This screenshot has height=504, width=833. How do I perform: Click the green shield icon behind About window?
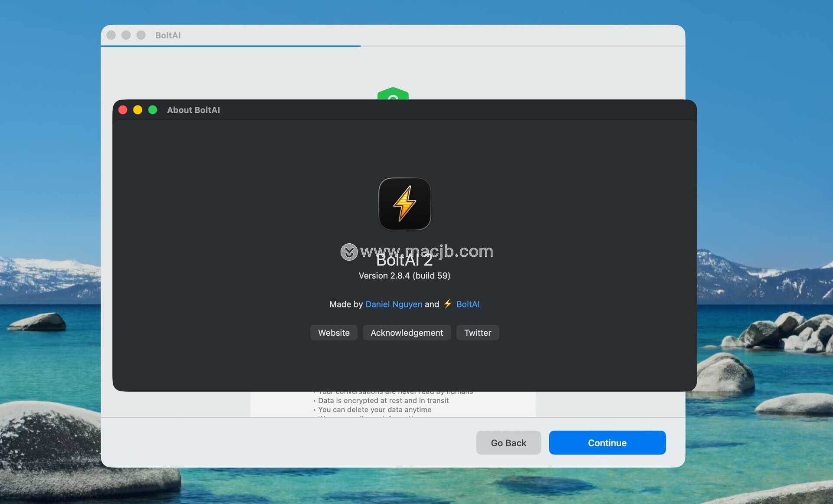pos(393,94)
